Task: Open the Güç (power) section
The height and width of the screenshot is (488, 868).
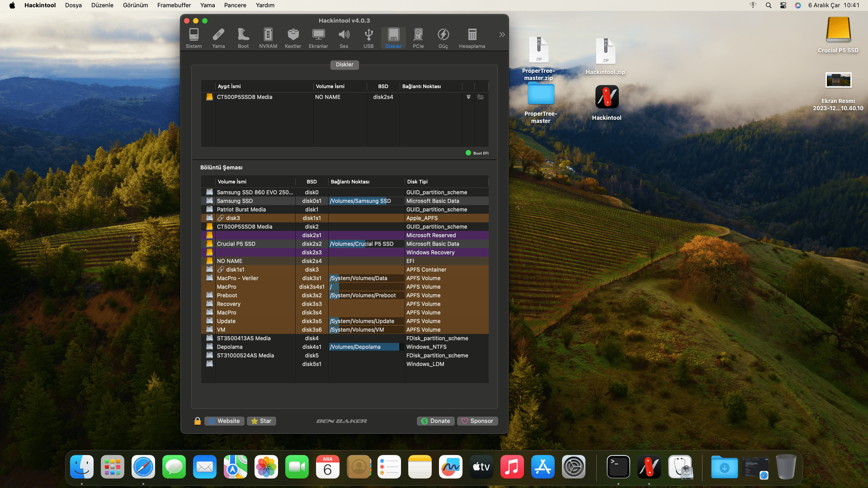Action: pyautogui.click(x=443, y=38)
